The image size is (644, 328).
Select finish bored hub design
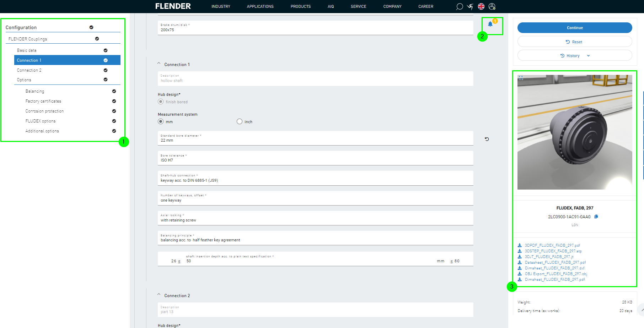161,102
